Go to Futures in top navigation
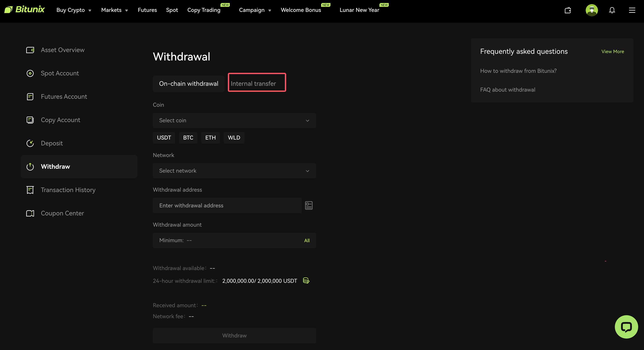The width and height of the screenshot is (644, 350). pos(147,10)
